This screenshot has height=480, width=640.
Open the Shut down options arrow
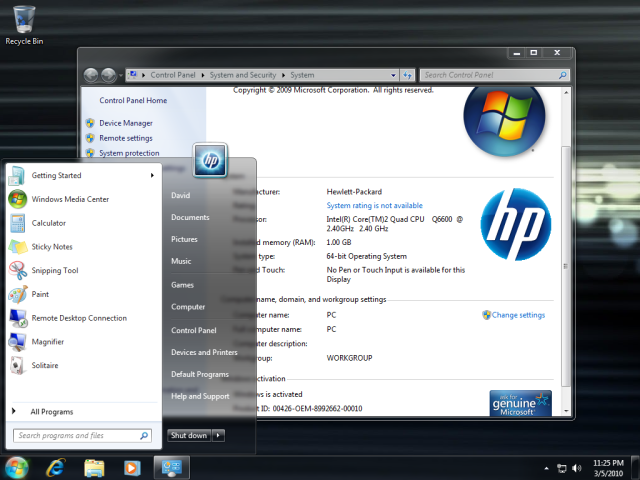[x=218, y=436]
